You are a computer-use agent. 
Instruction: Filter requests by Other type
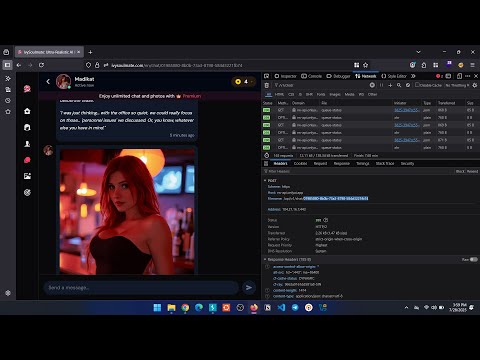tap(372, 94)
